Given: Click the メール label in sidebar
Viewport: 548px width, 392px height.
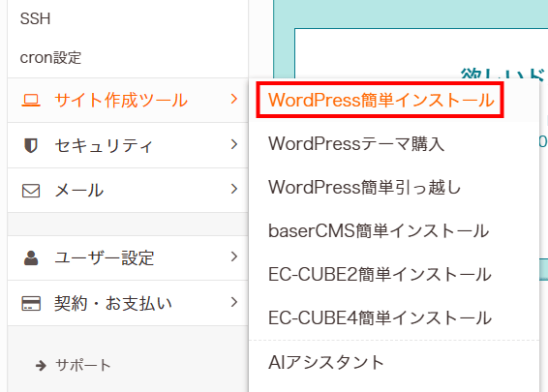Looking at the screenshot, I should (79, 191).
